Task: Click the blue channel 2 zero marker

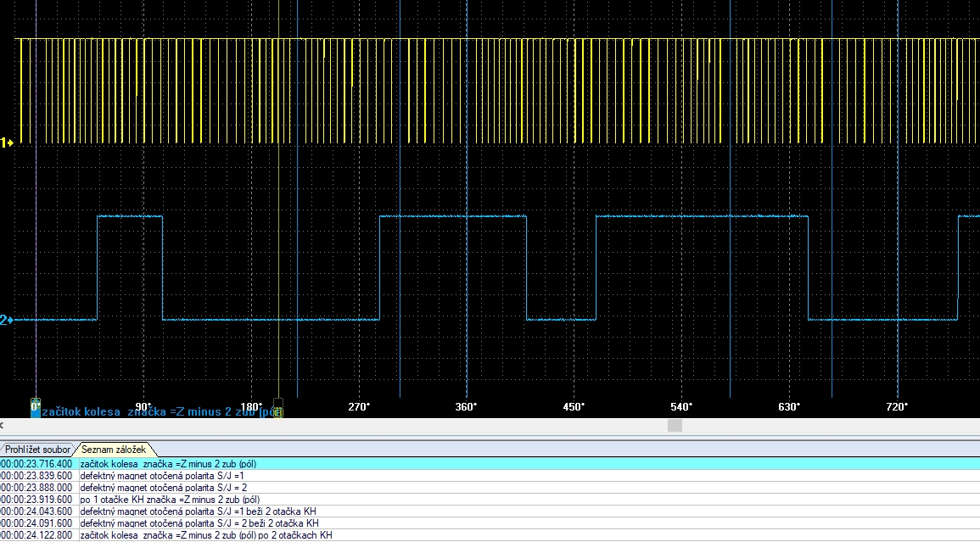Action: 7,320
